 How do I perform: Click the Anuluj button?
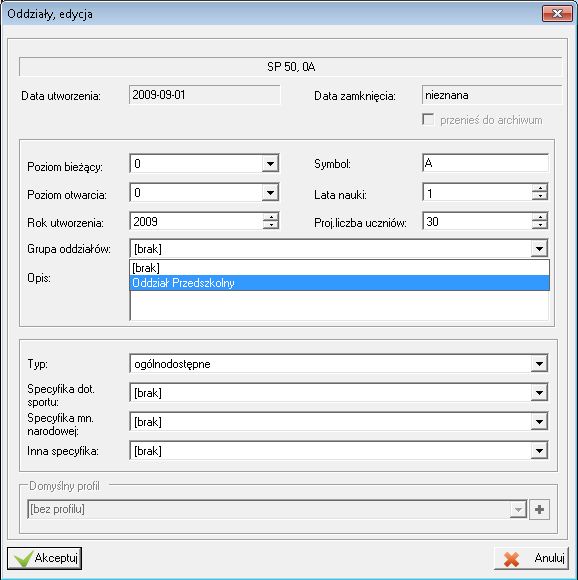(531, 558)
